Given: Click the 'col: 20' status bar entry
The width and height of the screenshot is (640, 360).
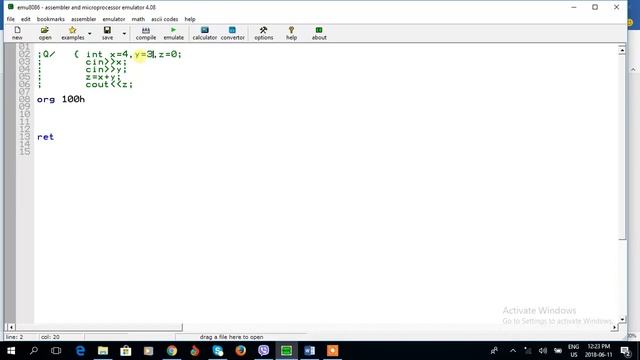Looking at the screenshot, I should tap(50, 337).
